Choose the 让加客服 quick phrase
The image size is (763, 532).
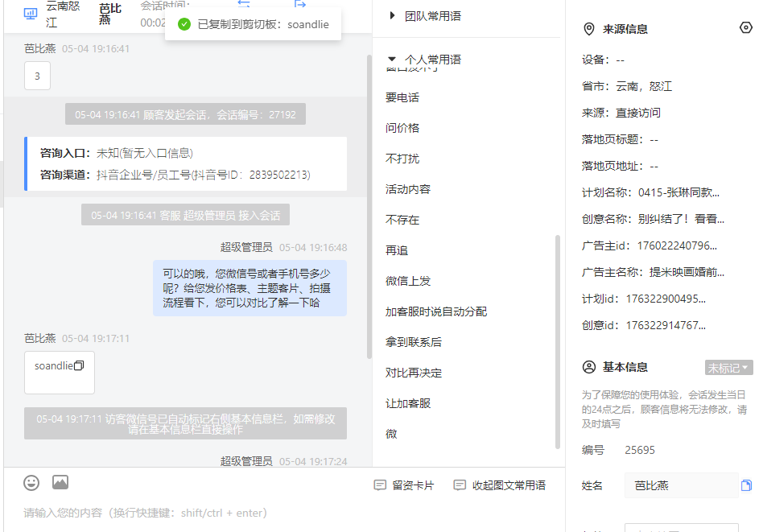tap(408, 403)
